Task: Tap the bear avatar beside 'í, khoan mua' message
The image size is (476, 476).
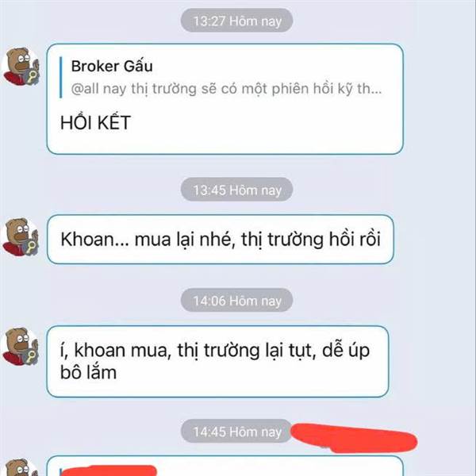Action: [x=21, y=347]
